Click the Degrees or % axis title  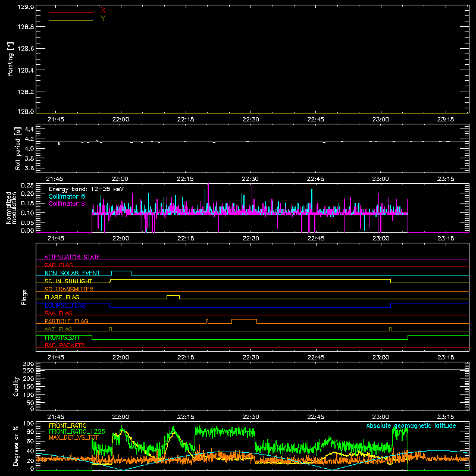point(16,446)
